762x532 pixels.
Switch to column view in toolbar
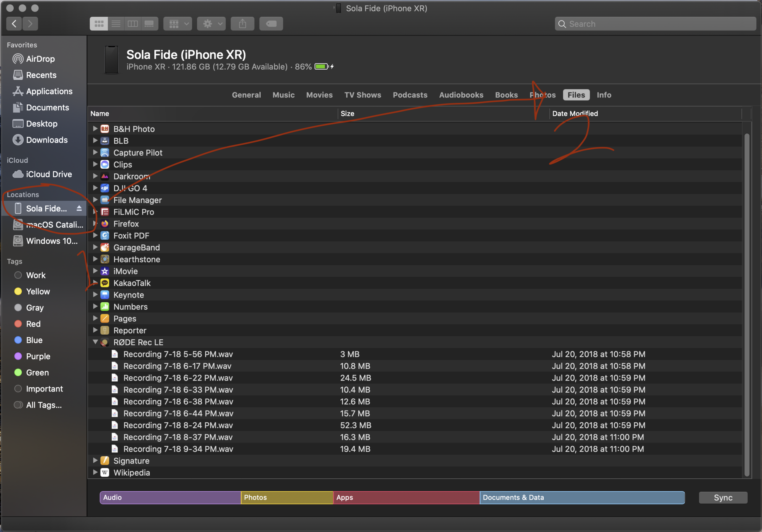tap(133, 24)
